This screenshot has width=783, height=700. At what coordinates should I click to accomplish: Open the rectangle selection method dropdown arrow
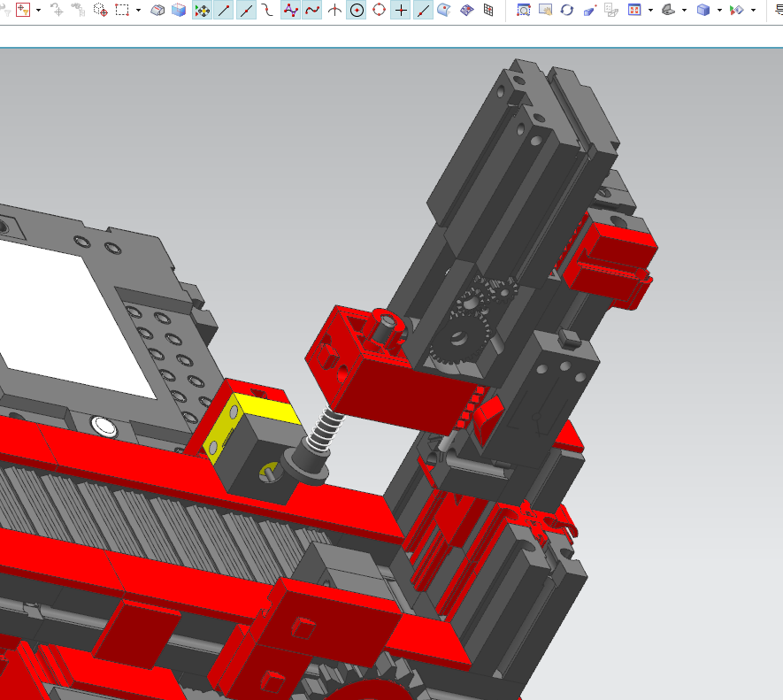(x=138, y=10)
